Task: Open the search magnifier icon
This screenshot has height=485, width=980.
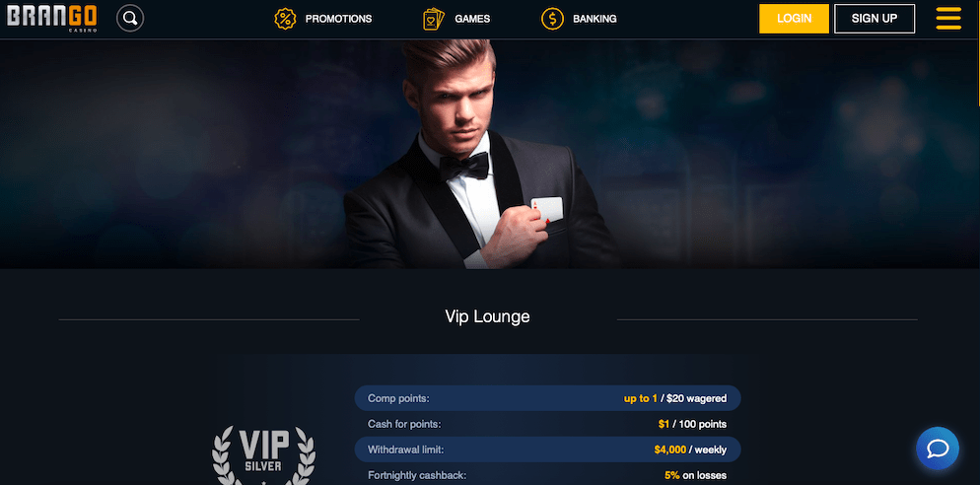Action: (130, 18)
